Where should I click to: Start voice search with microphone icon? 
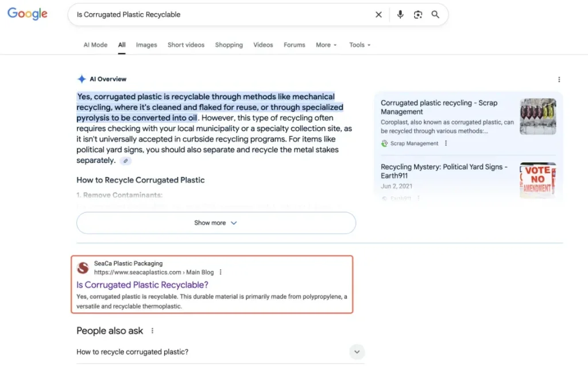coord(400,15)
